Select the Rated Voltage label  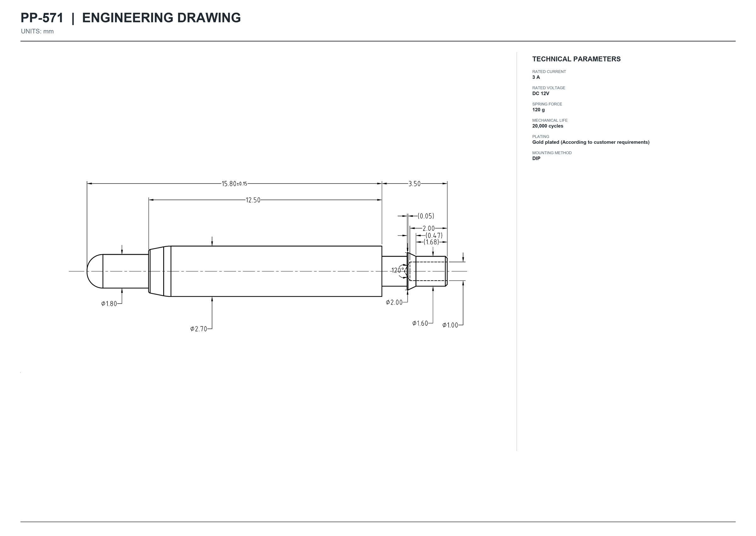click(x=549, y=88)
